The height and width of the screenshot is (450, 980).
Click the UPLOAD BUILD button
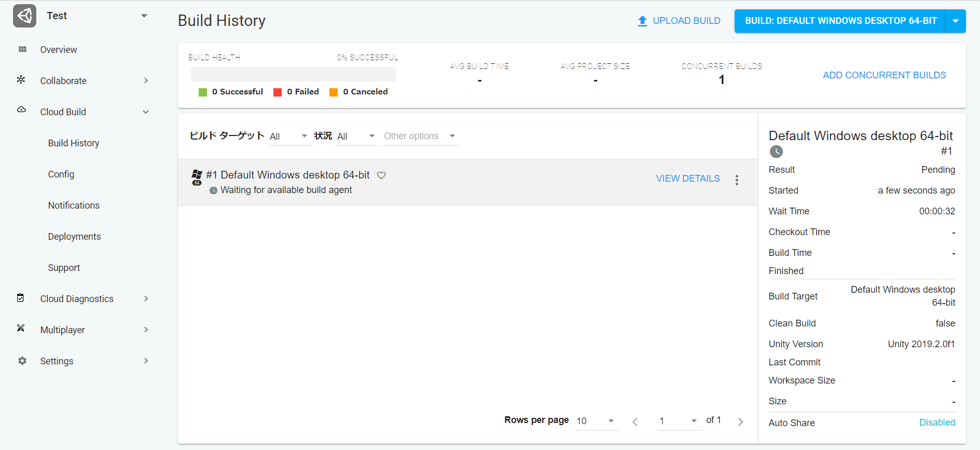pos(679,21)
